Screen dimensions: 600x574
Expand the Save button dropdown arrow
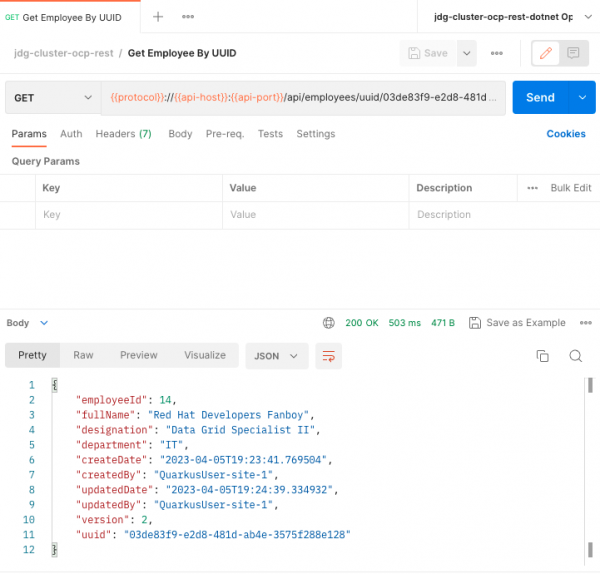click(467, 53)
